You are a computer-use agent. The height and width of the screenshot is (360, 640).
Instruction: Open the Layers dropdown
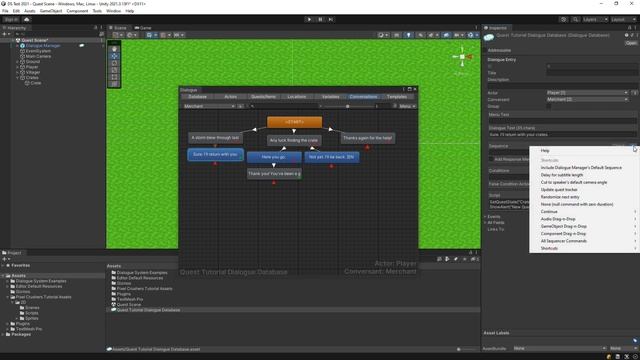595,20
